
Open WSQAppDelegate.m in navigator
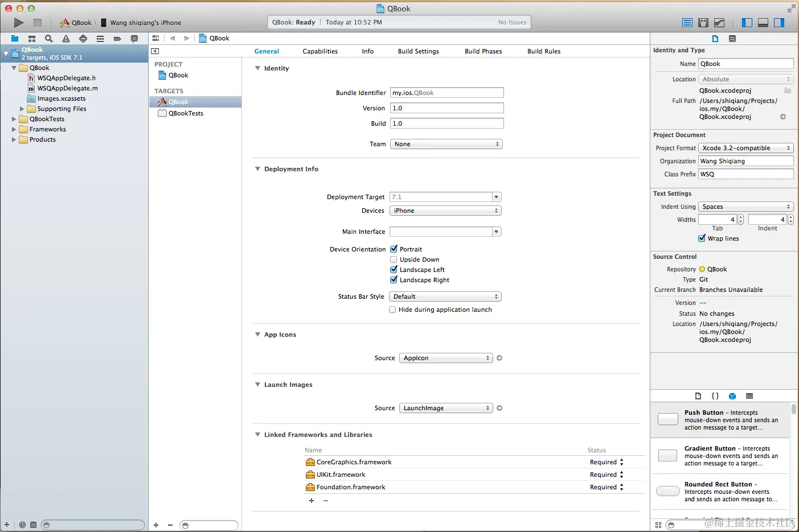click(x=67, y=88)
